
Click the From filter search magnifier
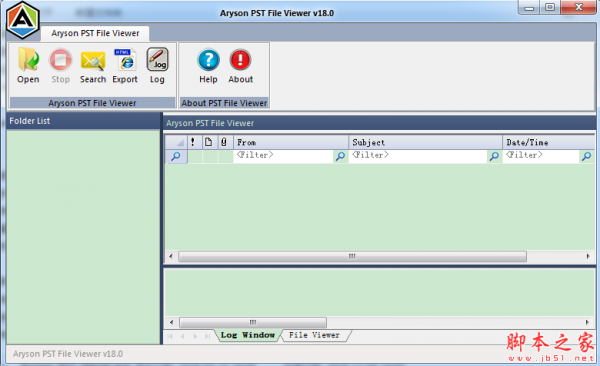(x=340, y=156)
